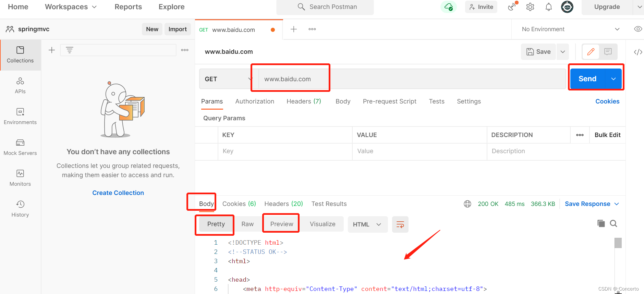The height and width of the screenshot is (294, 644).
Task: Switch to the Authorization tab
Action: [255, 101]
